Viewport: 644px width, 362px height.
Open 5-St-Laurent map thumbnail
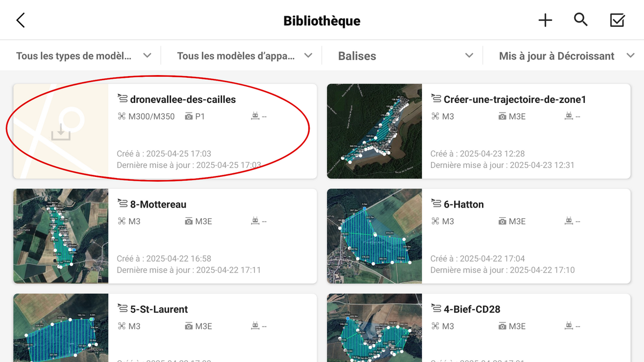[x=61, y=327]
